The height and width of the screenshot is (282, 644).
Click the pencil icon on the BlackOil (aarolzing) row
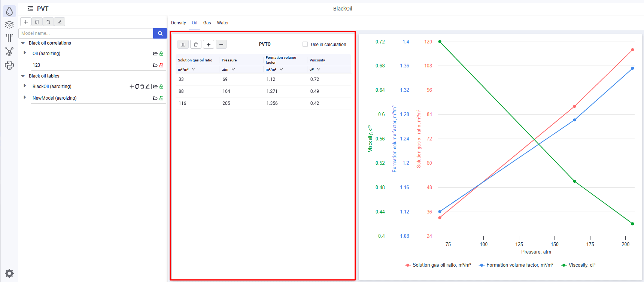(148, 87)
